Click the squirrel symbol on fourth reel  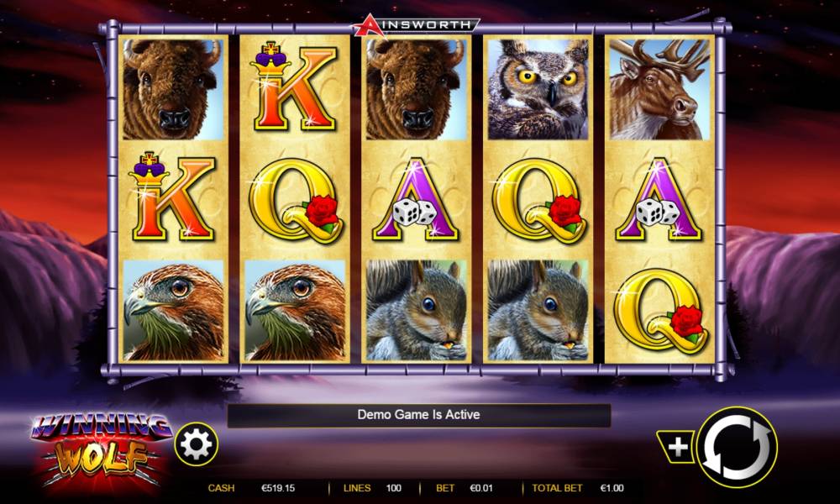coord(538,311)
